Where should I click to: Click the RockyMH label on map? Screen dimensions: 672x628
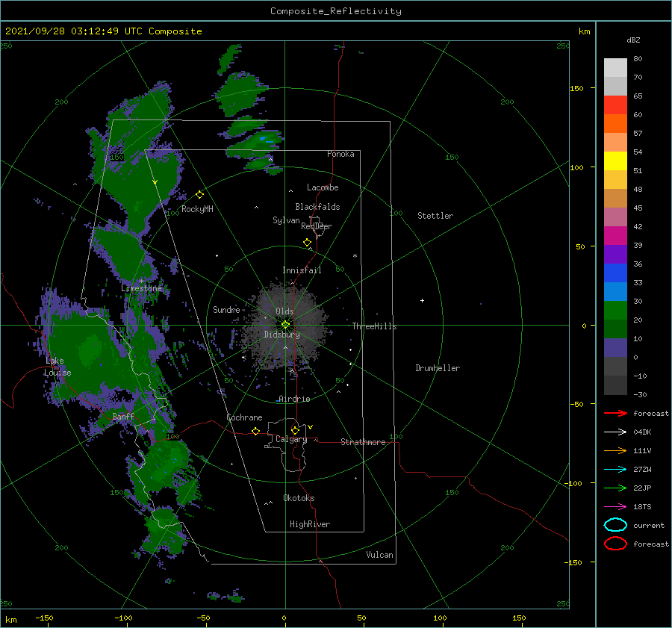(x=197, y=209)
